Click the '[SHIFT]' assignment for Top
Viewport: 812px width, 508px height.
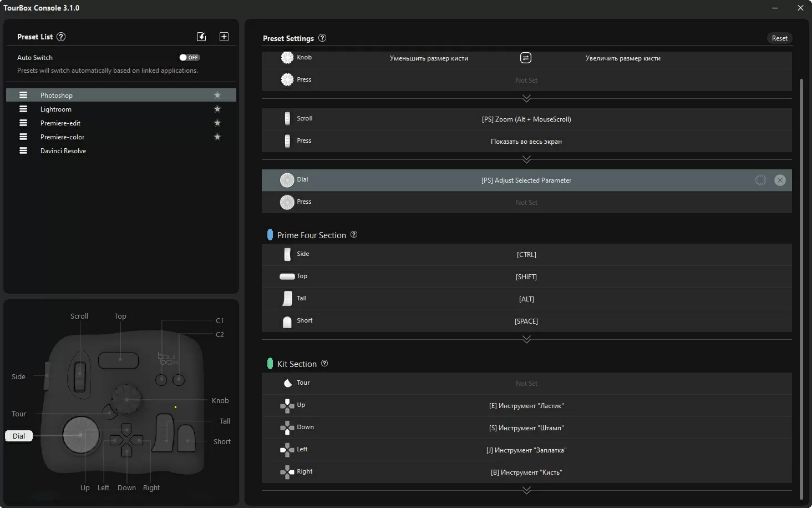click(526, 276)
